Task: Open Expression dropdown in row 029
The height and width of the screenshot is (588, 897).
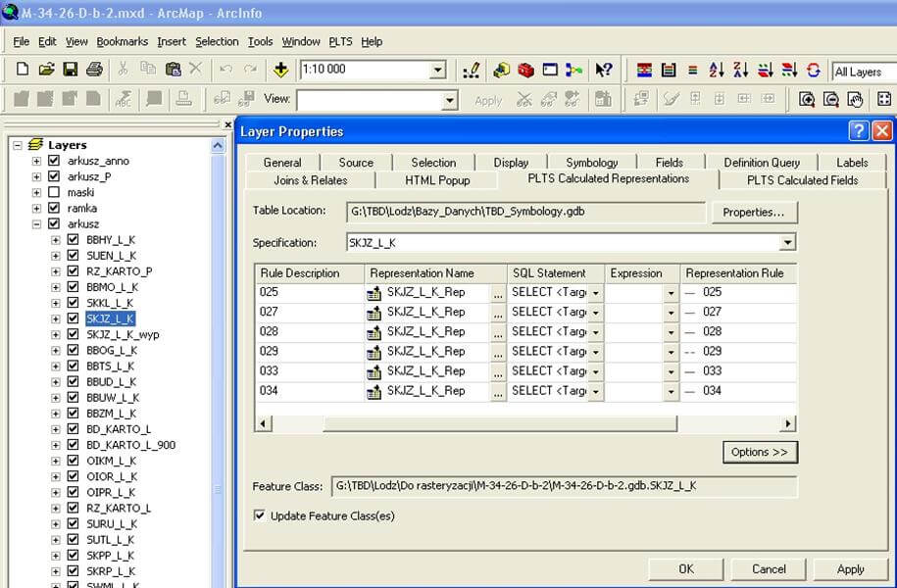Action: click(x=671, y=353)
